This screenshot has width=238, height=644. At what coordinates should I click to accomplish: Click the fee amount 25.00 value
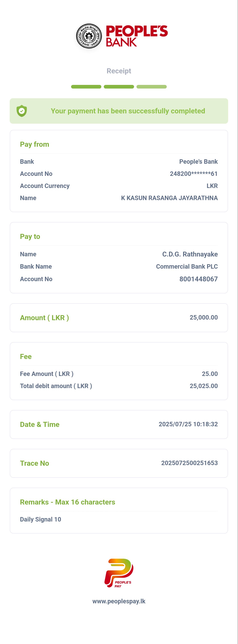(x=210, y=374)
